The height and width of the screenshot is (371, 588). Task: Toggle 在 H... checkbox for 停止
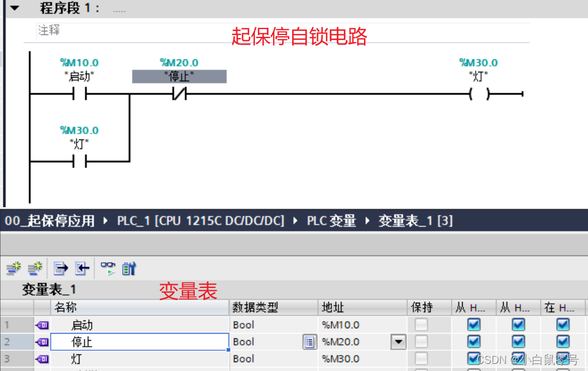point(563,342)
